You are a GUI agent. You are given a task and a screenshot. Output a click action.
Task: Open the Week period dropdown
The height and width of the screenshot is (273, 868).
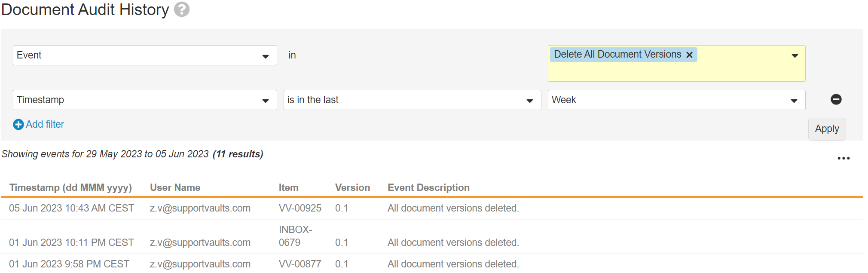pos(794,101)
